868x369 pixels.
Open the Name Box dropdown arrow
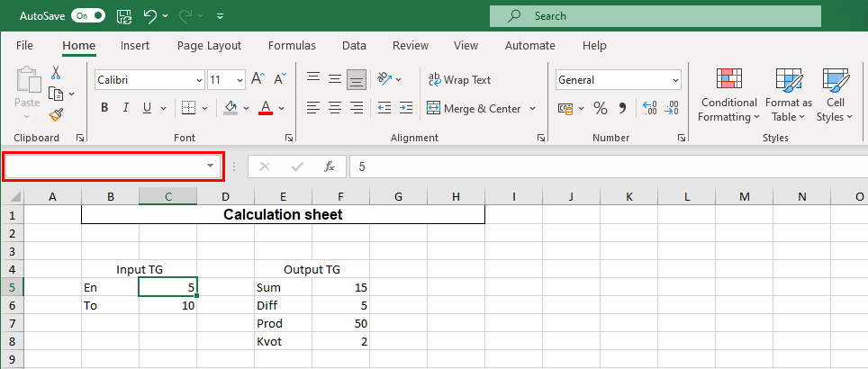(x=210, y=166)
